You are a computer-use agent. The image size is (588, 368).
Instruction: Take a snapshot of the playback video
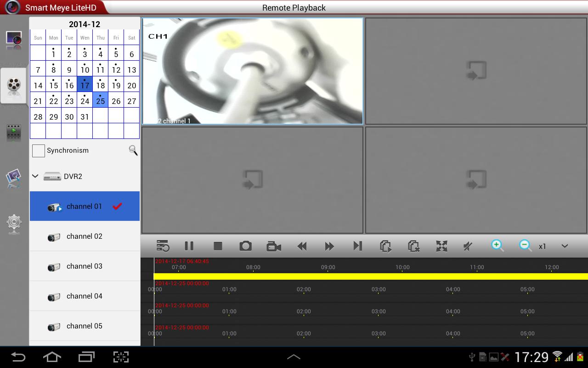[245, 246]
